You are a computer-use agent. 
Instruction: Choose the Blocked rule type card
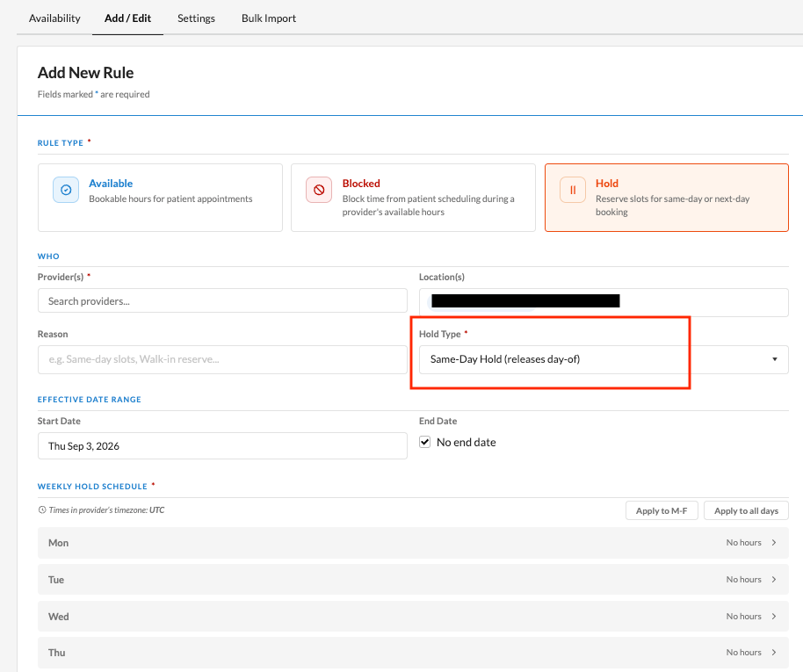click(x=413, y=198)
